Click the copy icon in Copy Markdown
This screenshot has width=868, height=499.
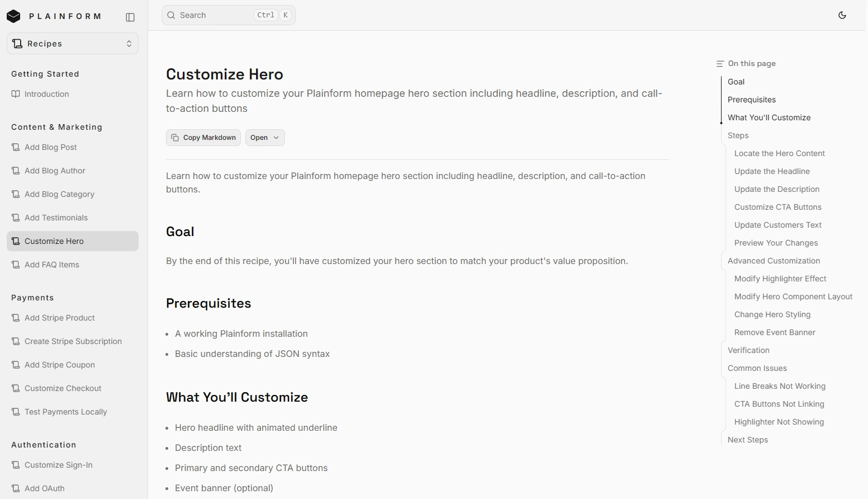(175, 138)
